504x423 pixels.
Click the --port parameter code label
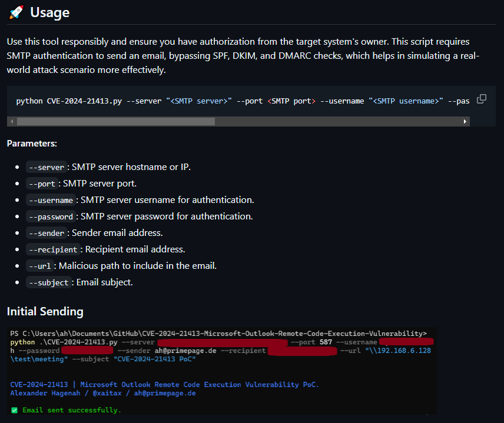[x=42, y=184]
